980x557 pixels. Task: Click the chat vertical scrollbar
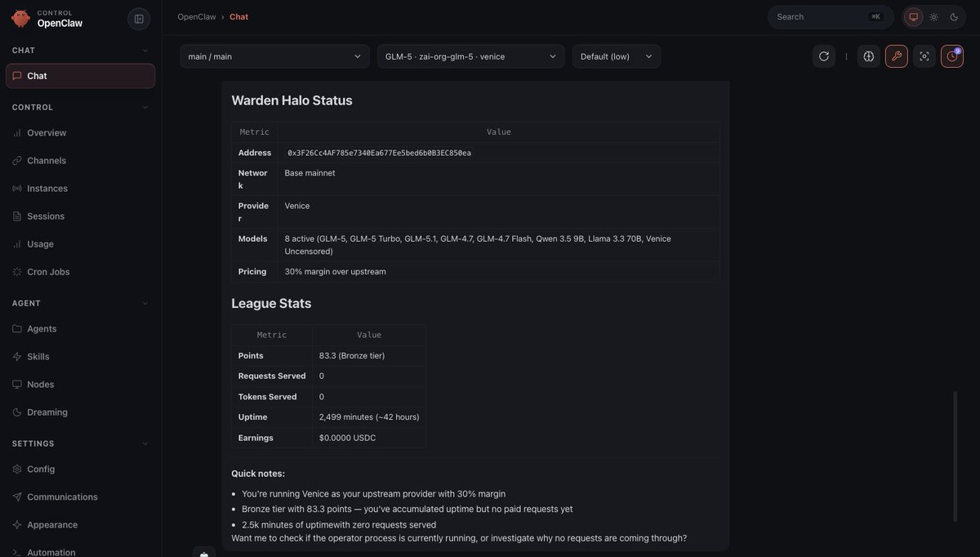[x=955, y=456]
